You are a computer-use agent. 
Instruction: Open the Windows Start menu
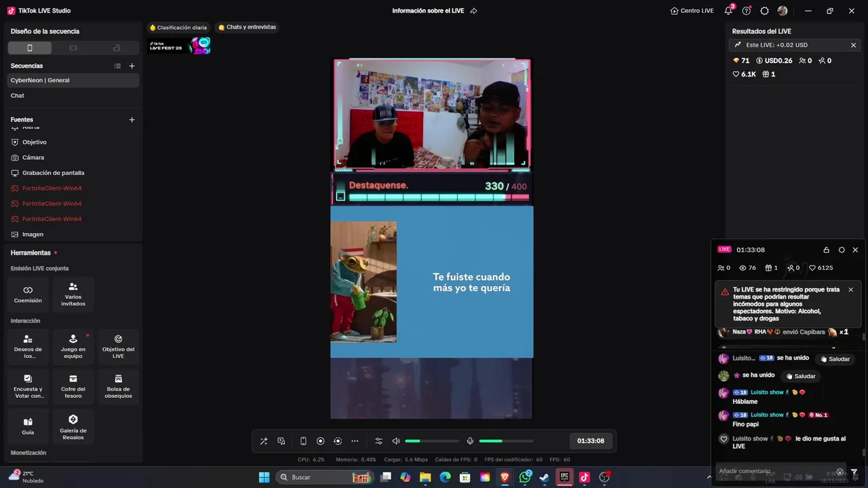(264, 477)
